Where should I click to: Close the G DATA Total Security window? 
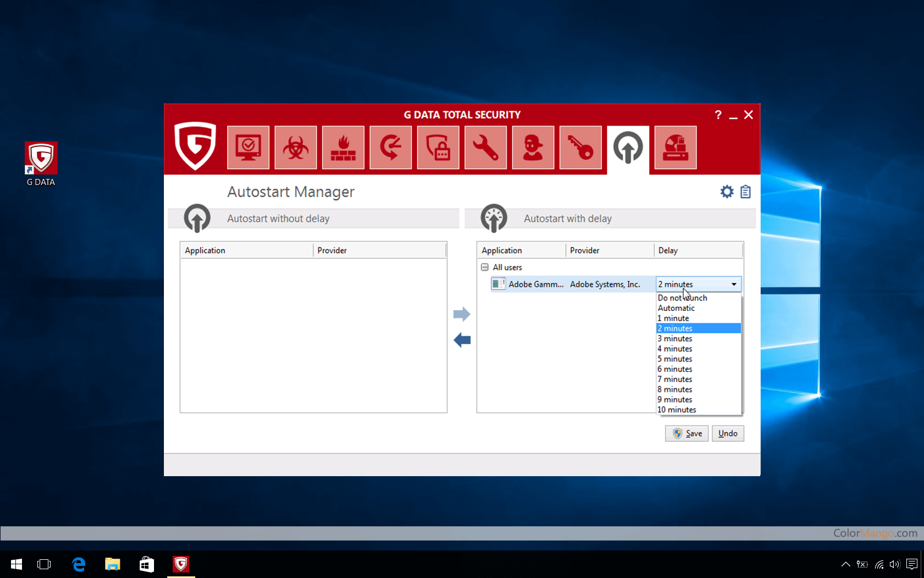tap(749, 114)
